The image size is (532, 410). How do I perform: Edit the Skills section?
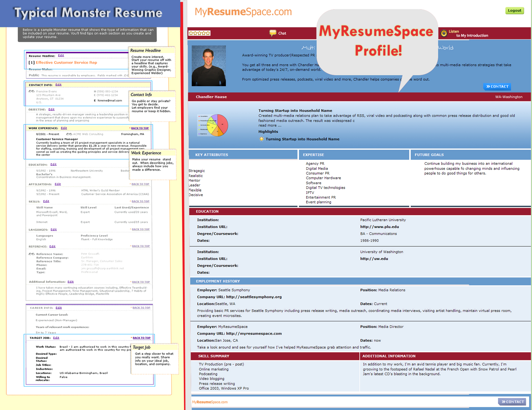(46, 201)
